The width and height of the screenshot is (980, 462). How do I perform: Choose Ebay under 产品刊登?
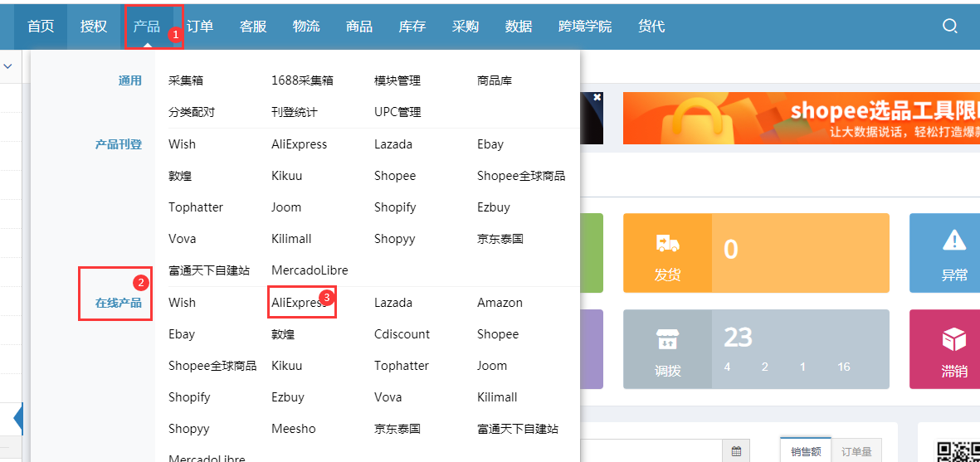(490, 144)
